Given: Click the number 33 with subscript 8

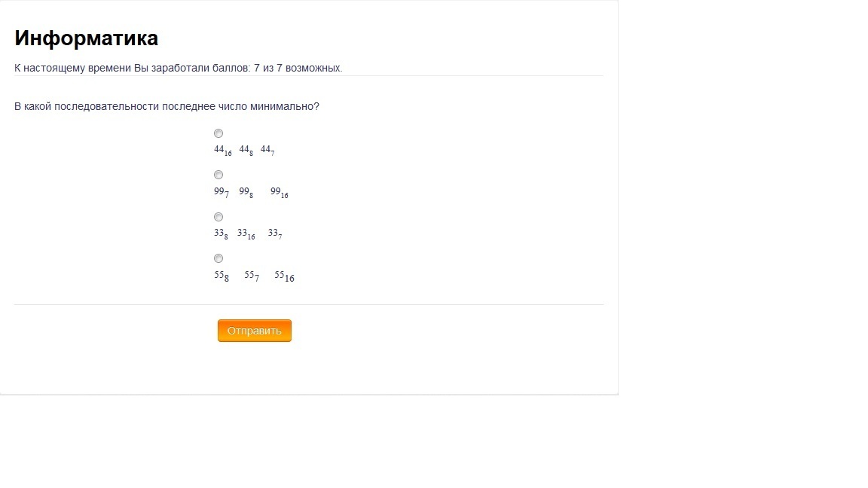Looking at the screenshot, I should (x=221, y=234).
